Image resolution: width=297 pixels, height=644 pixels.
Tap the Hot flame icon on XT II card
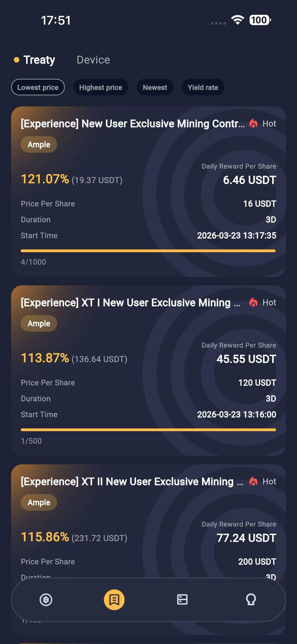tap(253, 481)
